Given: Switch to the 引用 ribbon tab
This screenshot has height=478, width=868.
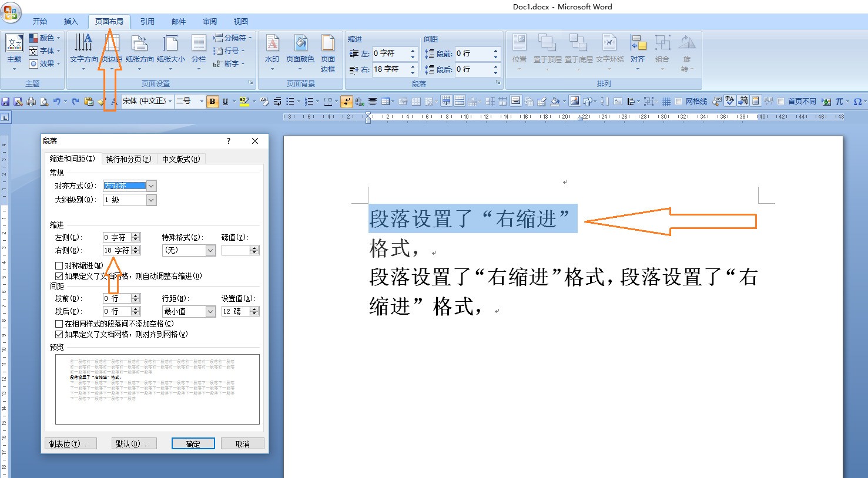Looking at the screenshot, I should point(148,21).
